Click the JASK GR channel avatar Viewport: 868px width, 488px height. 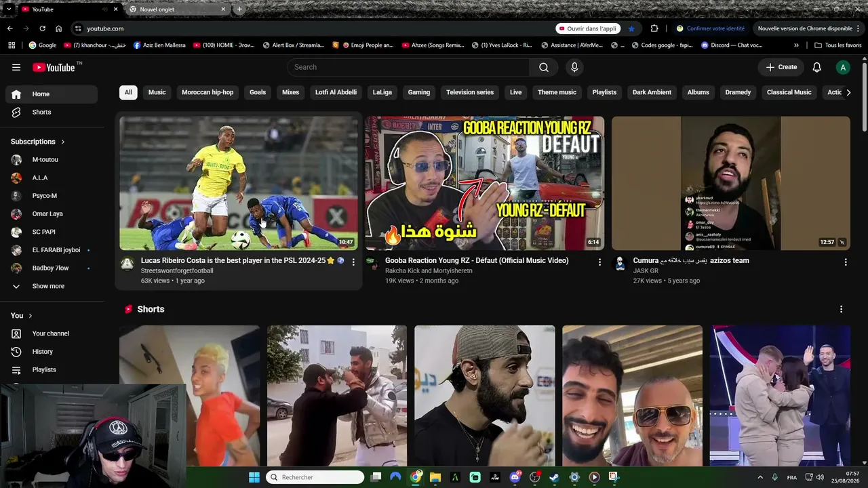click(620, 264)
